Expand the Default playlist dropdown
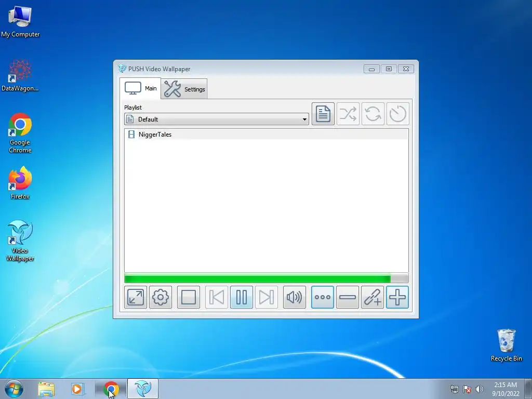This screenshot has width=532, height=399. [x=217, y=119]
